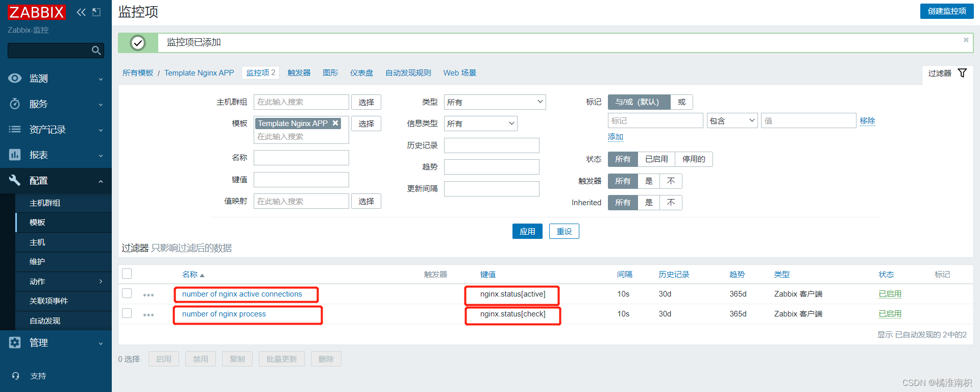Open number of nginx process item
This screenshot has height=392, width=980.
tap(224, 314)
